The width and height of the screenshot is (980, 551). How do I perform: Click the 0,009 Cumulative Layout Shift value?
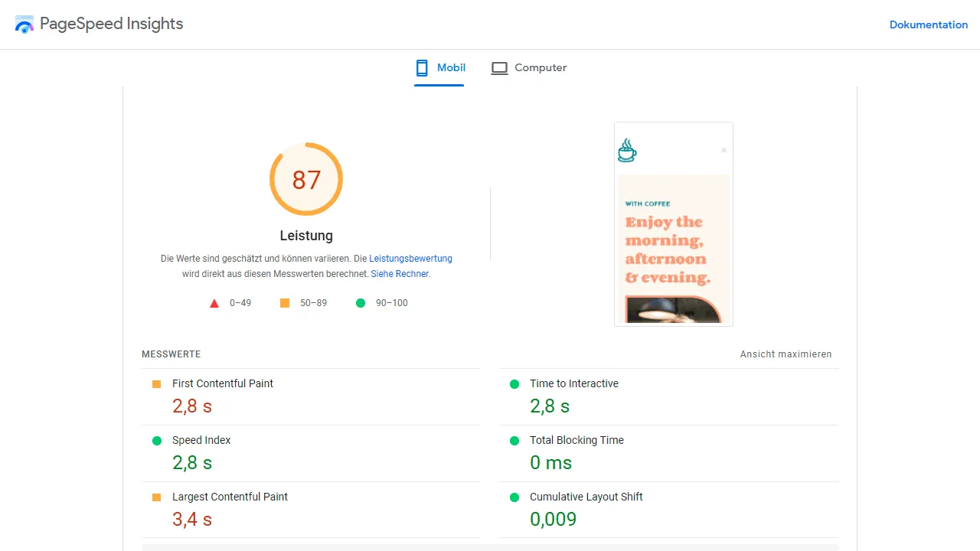coord(554,520)
